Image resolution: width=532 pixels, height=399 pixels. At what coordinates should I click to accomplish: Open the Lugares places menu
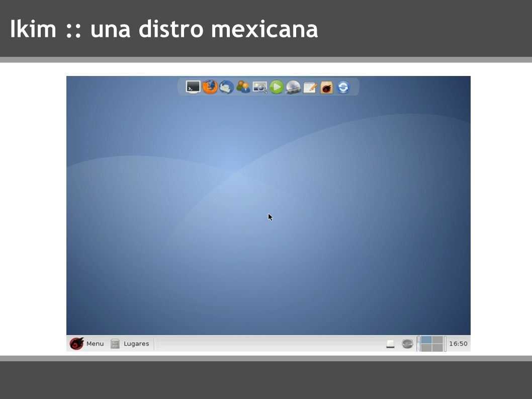point(136,344)
